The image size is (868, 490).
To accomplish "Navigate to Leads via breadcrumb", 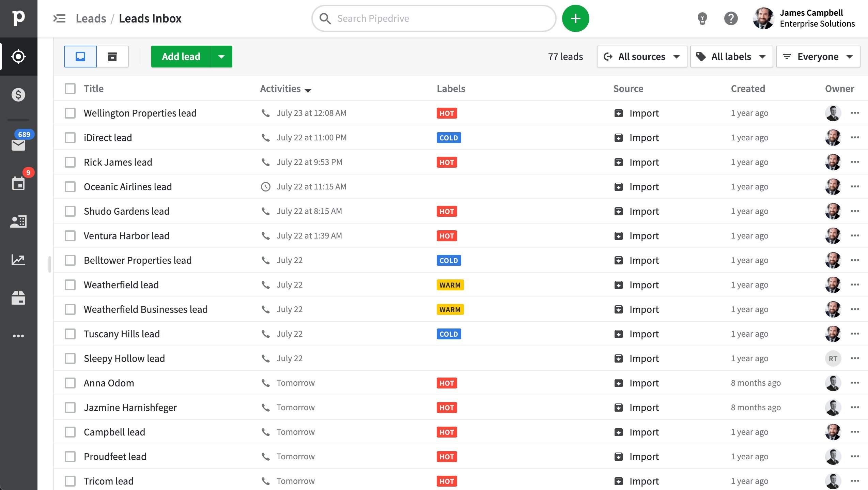I will click(x=91, y=18).
